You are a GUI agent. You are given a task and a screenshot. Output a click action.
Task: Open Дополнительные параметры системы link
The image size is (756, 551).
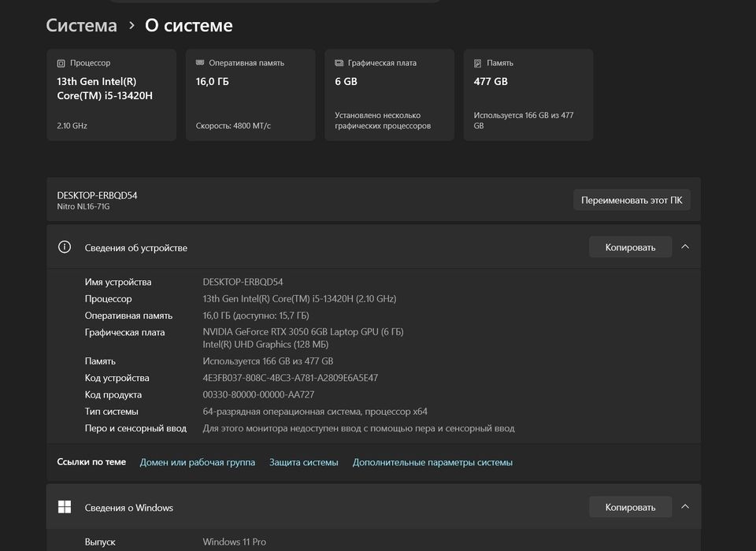[432, 462]
